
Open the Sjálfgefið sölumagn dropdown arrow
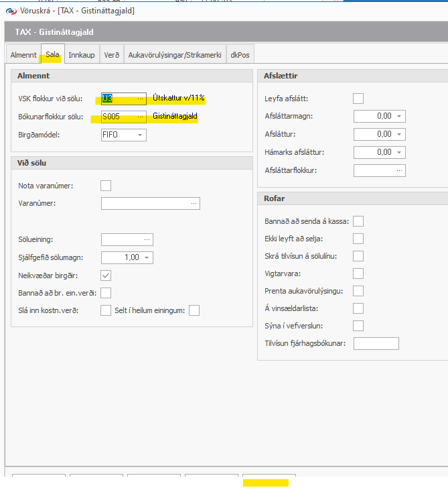tap(147, 257)
